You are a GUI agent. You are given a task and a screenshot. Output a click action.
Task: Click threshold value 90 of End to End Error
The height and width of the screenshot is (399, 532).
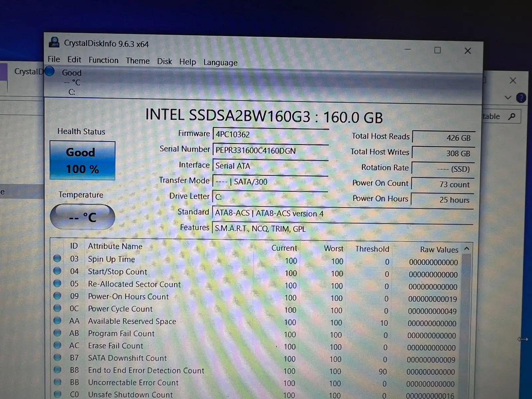point(383,371)
